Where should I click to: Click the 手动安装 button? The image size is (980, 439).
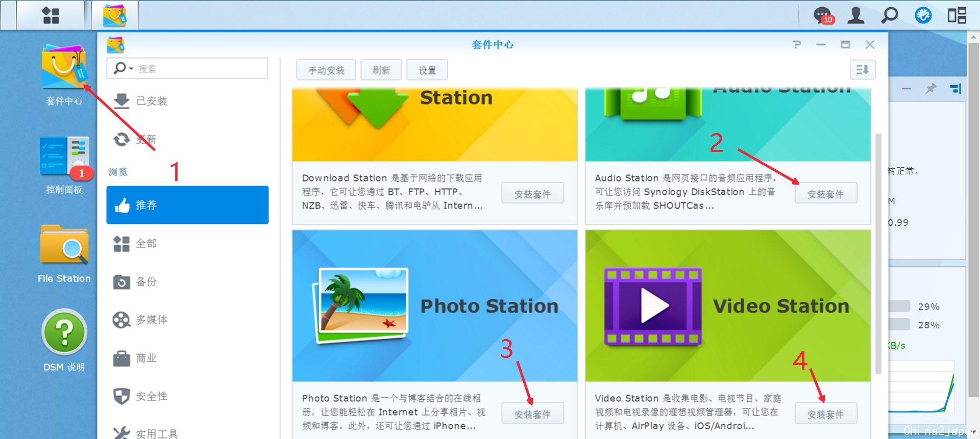tap(326, 70)
